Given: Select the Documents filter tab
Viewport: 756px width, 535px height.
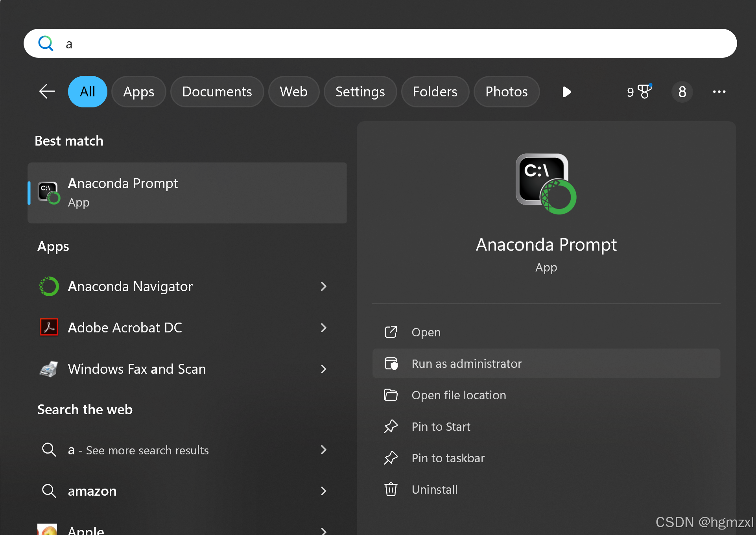Looking at the screenshot, I should point(217,92).
